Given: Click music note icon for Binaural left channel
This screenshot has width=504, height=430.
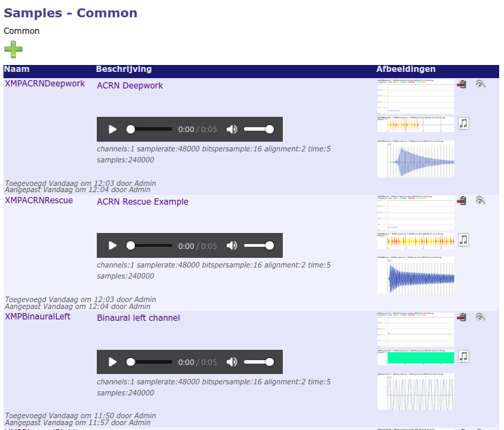Looking at the screenshot, I should pos(463,356).
